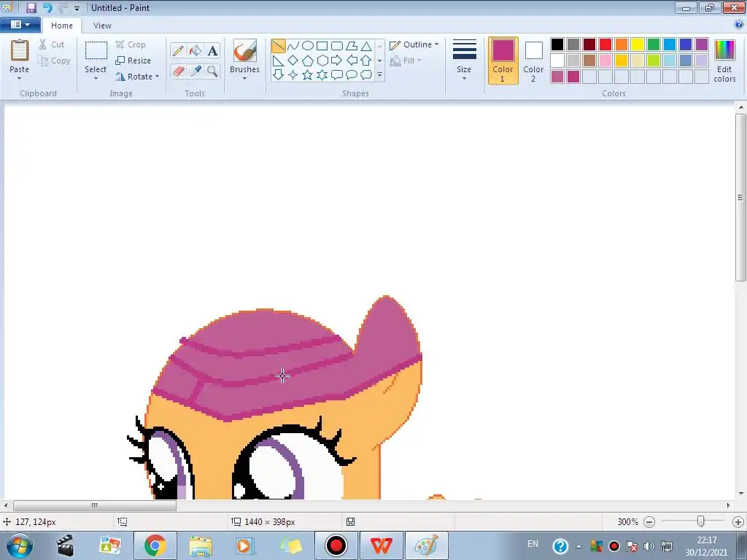Choose the Polygon shape
The image size is (747, 560).
click(x=352, y=46)
